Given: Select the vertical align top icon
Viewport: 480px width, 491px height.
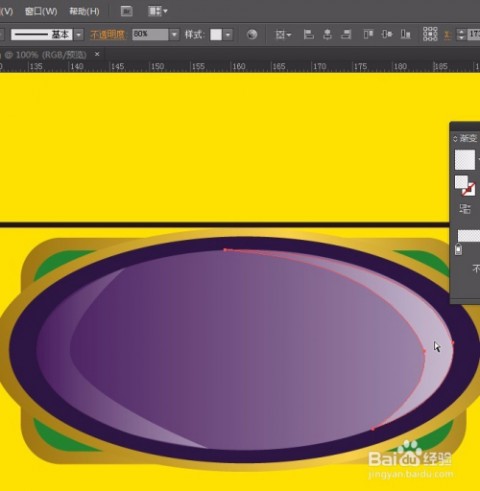Looking at the screenshot, I should click(368, 34).
